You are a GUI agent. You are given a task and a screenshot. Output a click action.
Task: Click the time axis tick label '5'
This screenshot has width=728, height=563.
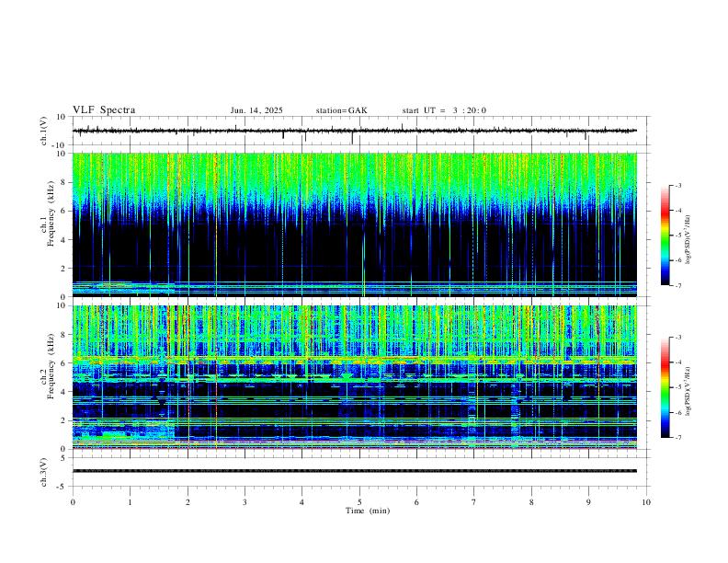click(x=359, y=502)
